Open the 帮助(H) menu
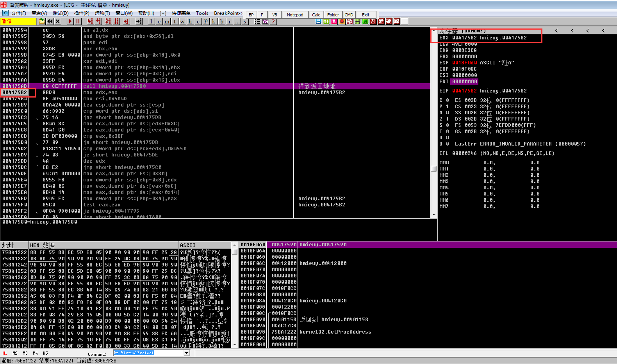 tap(146, 13)
